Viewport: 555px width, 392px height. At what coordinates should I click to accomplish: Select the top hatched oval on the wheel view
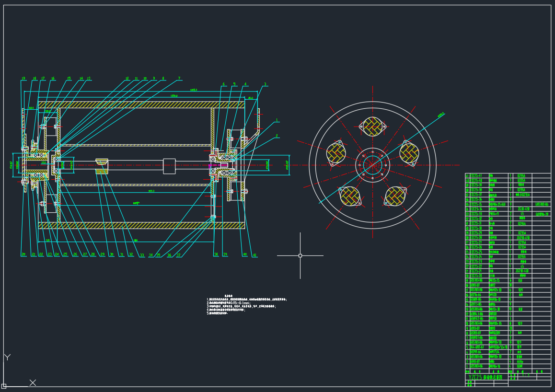pyautogui.click(x=373, y=127)
